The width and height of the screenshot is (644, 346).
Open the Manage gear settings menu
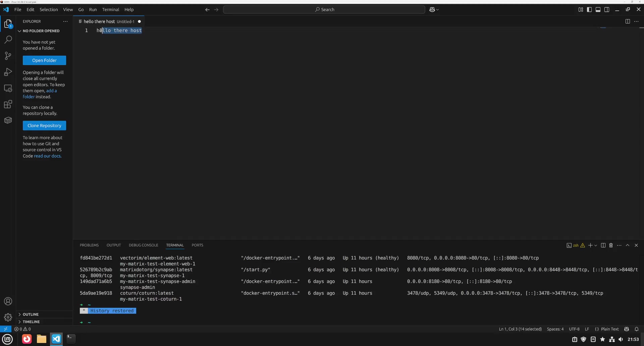pyautogui.click(x=8, y=317)
